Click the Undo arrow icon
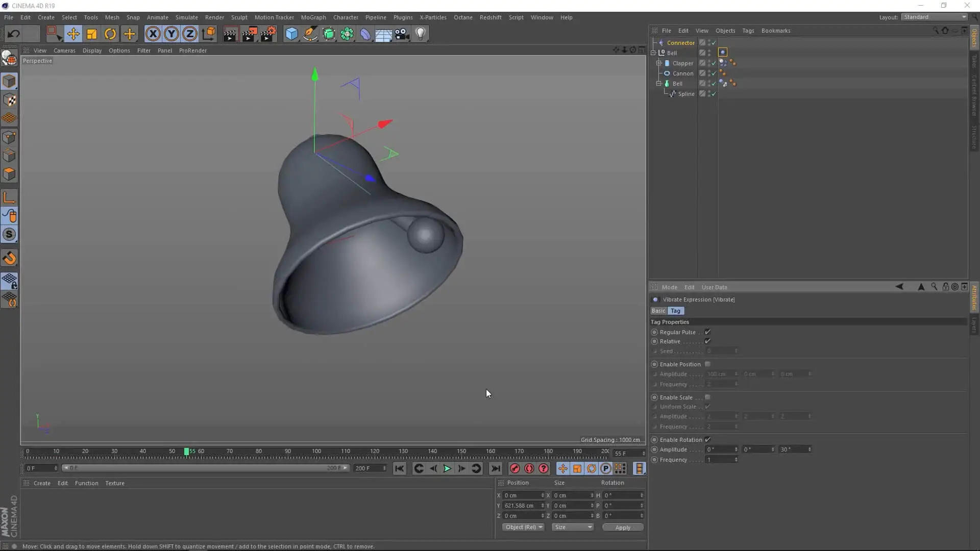The width and height of the screenshot is (980, 551). (x=14, y=34)
